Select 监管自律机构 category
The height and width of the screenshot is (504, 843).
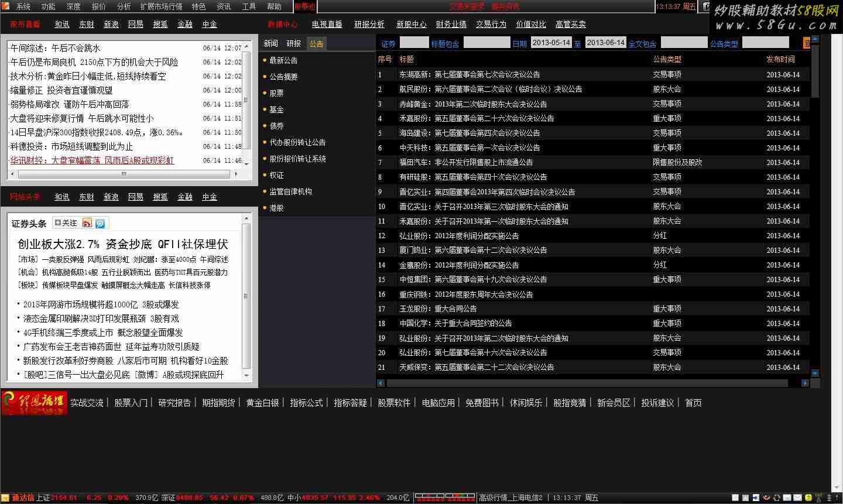click(x=291, y=191)
